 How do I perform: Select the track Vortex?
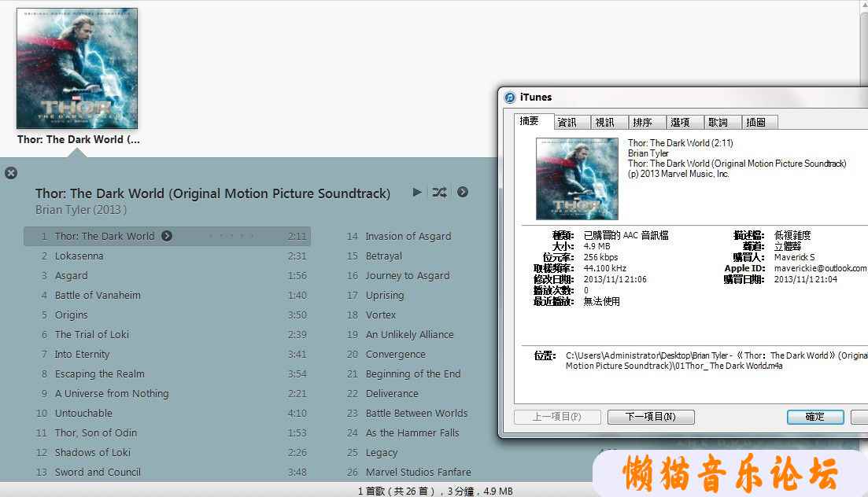[381, 315]
